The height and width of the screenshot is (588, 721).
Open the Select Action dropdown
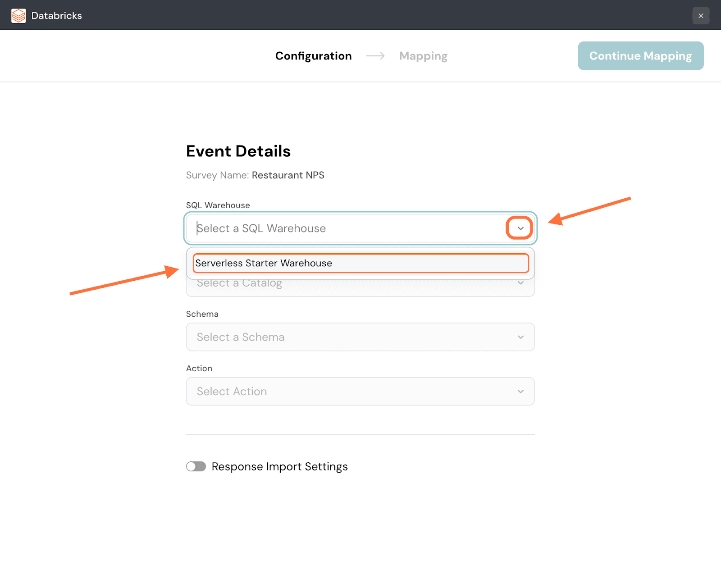click(351, 392)
